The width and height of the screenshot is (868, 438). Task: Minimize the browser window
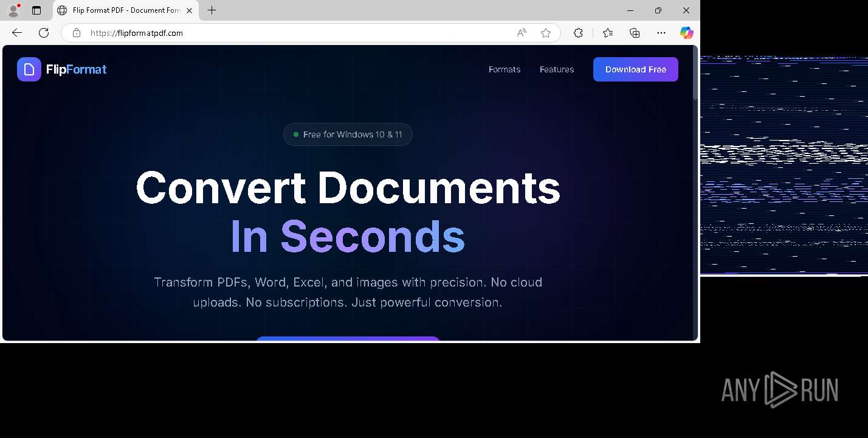click(630, 10)
